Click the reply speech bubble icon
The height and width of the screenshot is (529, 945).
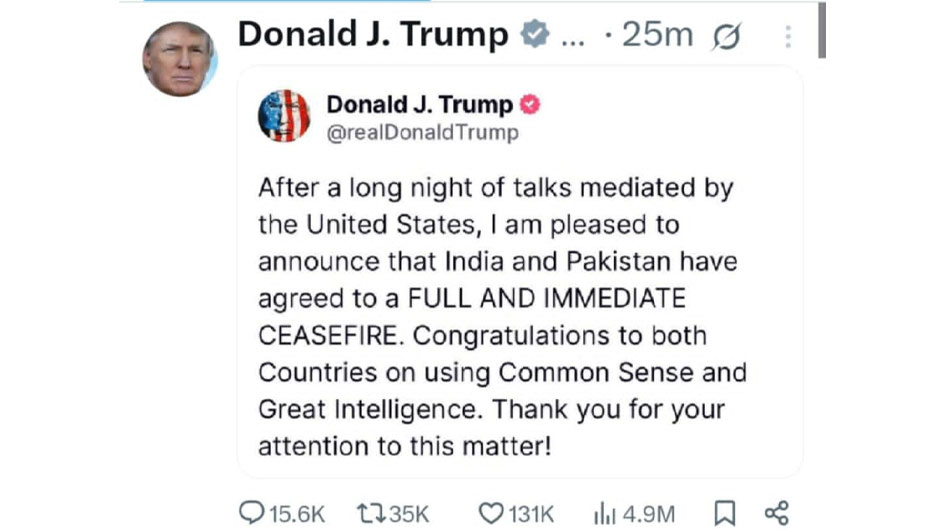tap(251, 514)
